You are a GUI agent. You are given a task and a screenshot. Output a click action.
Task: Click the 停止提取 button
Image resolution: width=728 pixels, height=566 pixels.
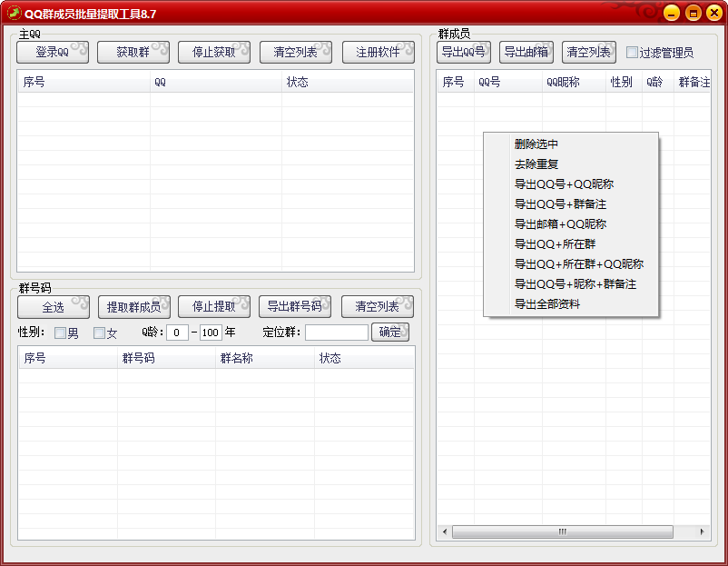pyautogui.click(x=214, y=307)
